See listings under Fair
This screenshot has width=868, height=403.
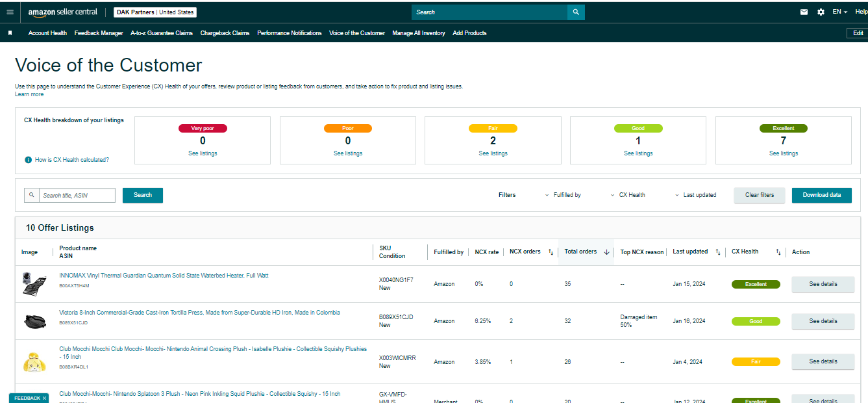493,153
